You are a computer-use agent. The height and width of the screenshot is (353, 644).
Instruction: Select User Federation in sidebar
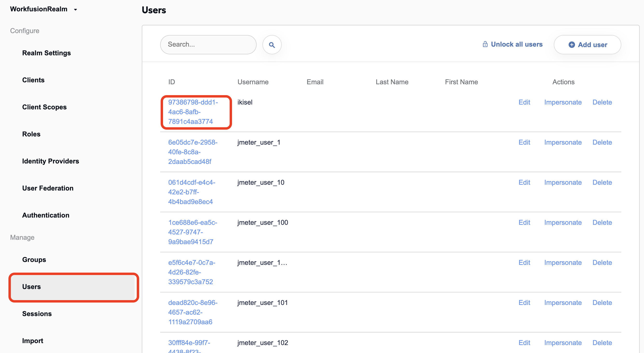[48, 188]
